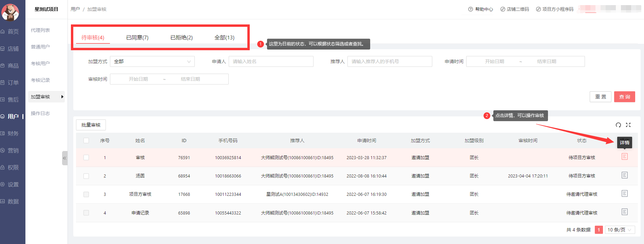Check the checkbox for row 1
Screen dimensions: 644x244
tap(86, 157)
